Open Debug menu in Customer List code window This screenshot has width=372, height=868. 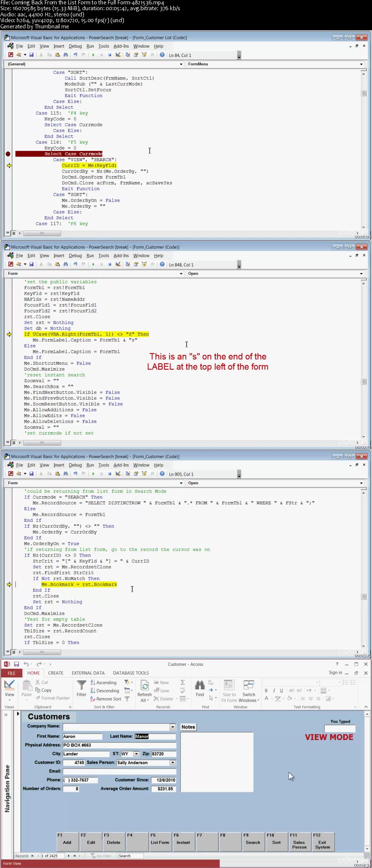click(x=75, y=46)
